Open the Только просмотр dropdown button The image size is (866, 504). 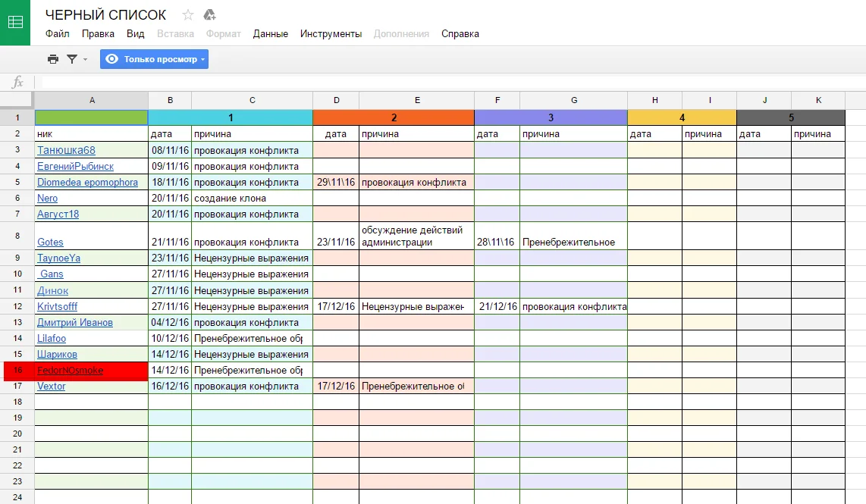154,59
